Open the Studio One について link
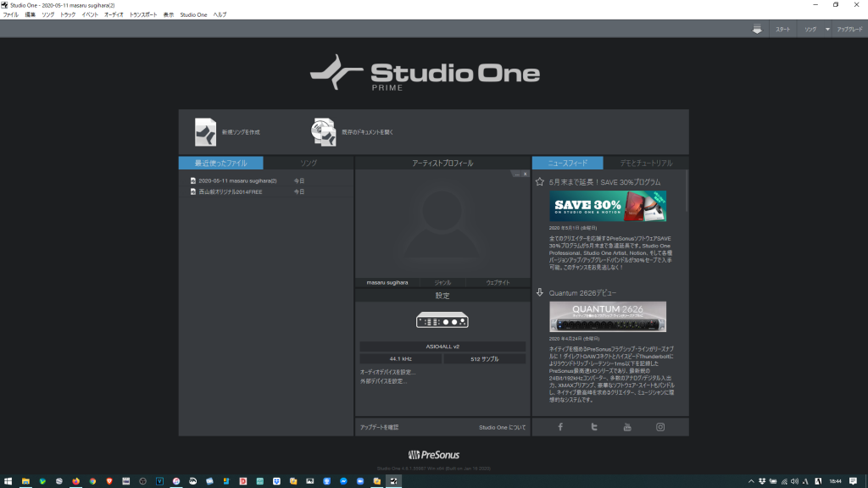The image size is (868, 488). coord(502,427)
